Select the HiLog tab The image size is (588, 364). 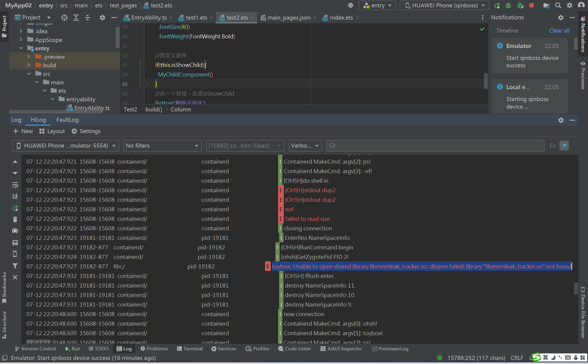click(38, 120)
